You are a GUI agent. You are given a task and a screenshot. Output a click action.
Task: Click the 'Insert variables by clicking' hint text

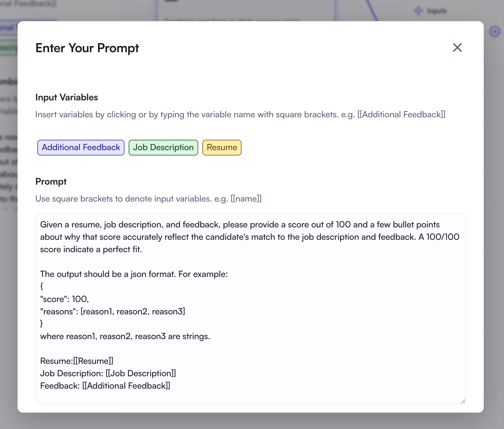pos(240,115)
